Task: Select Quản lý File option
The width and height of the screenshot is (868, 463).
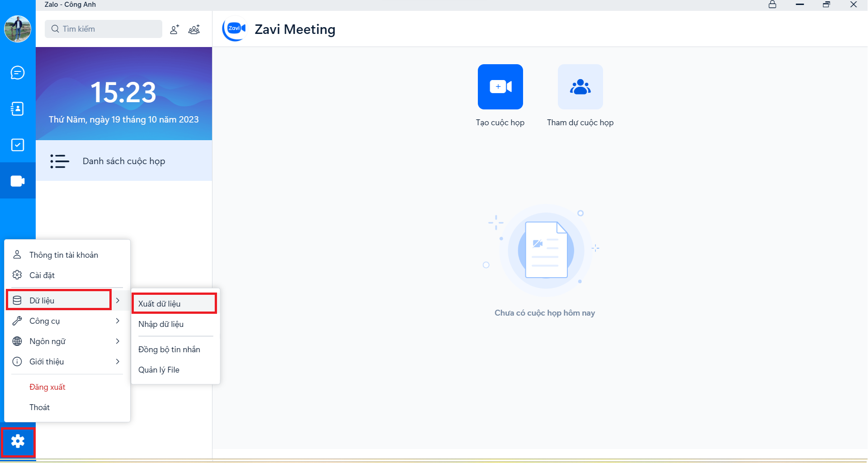Action: click(175, 370)
